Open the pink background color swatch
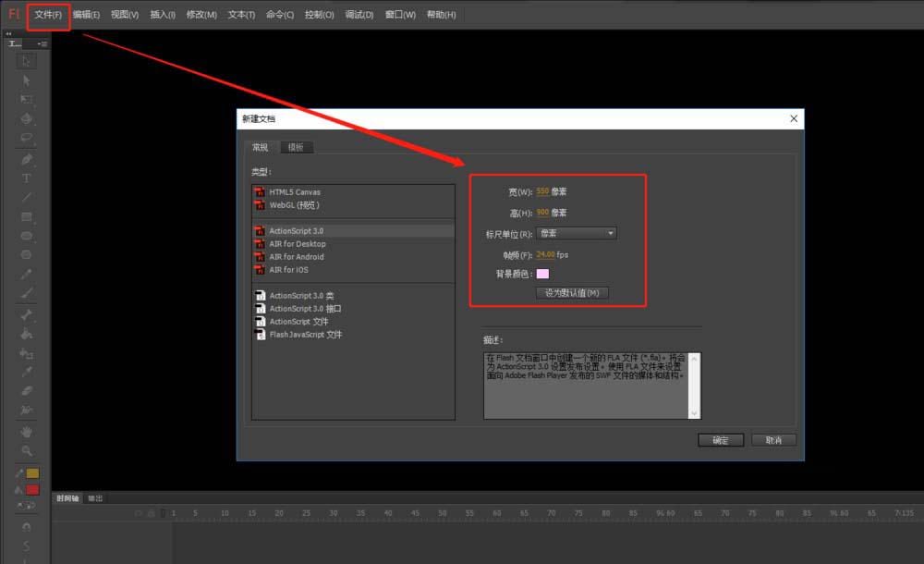 click(542, 274)
